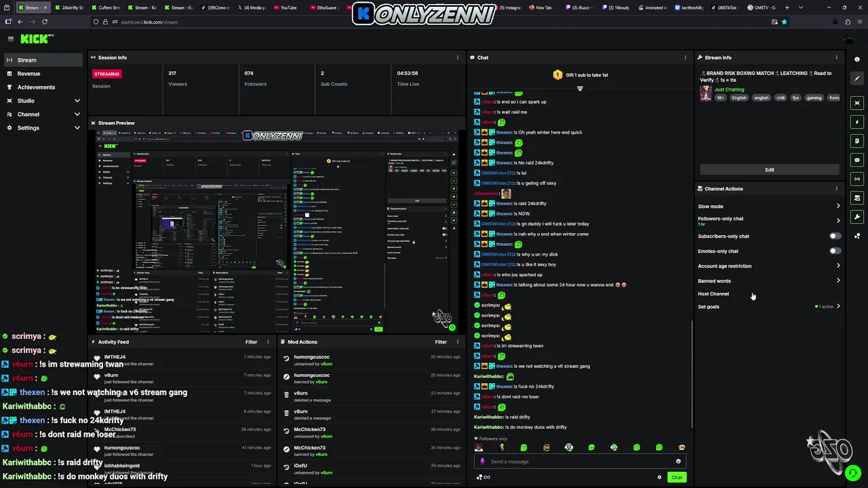Switch to the New Tab browser tab
This screenshot has height=488, width=868.
(x=540, y=7)
